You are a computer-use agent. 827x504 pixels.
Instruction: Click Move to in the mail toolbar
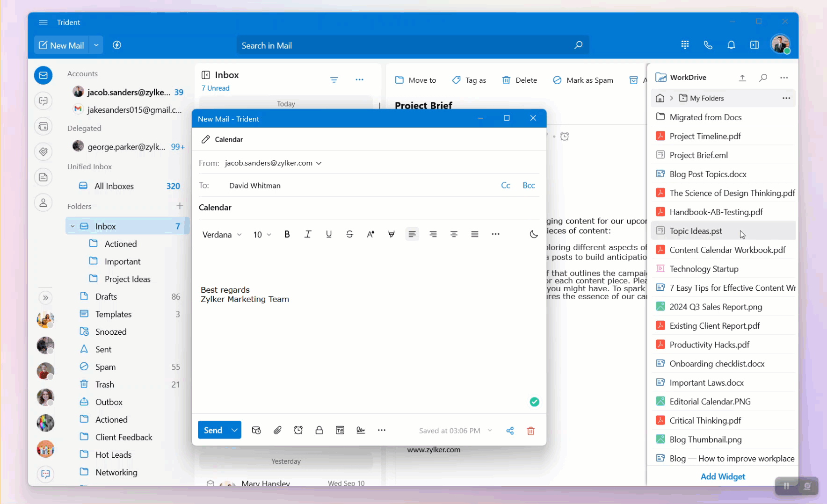(x=415, y=80)
